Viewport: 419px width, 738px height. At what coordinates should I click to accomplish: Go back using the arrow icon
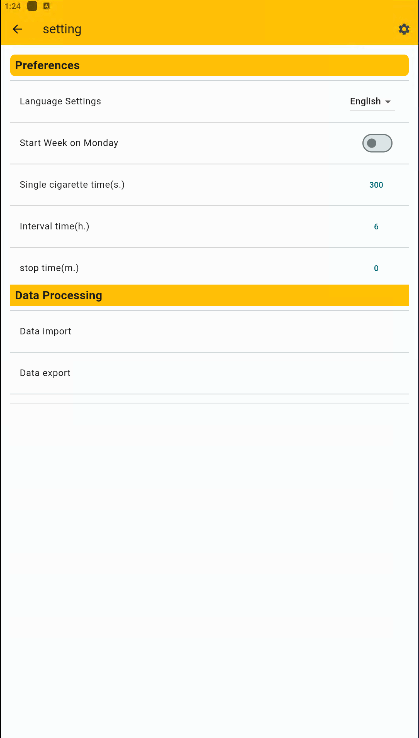coord(17,29)
